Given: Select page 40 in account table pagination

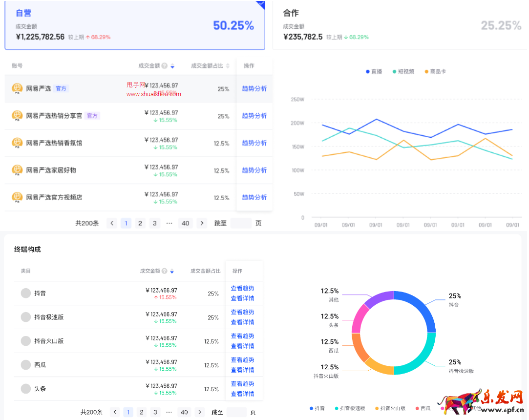Looking at the screenshot, I should [x=186, y=223].
